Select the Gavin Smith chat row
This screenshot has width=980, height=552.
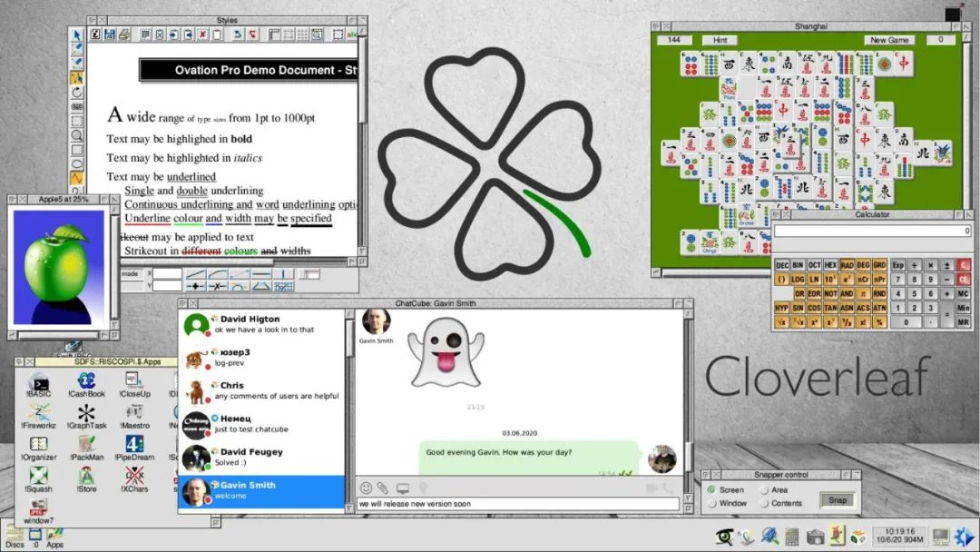coord(261,491)
